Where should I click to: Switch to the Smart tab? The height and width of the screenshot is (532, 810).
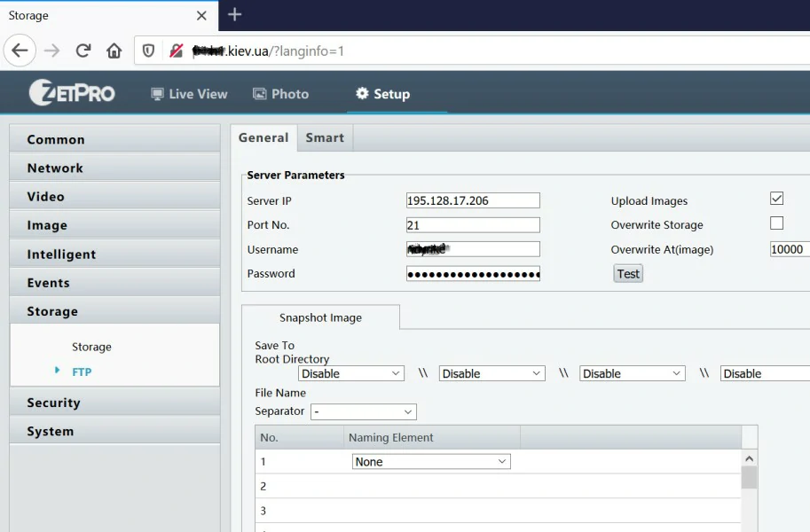click(x=325, y=137)
